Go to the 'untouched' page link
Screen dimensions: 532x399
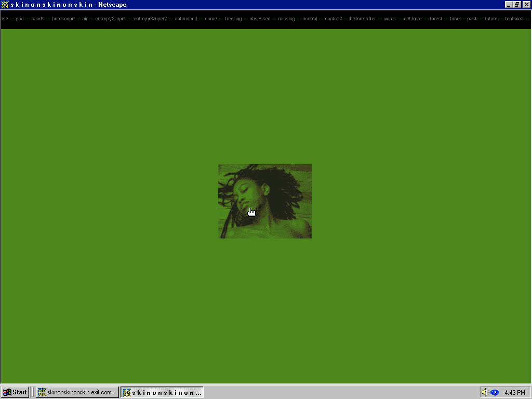point(185,19)
